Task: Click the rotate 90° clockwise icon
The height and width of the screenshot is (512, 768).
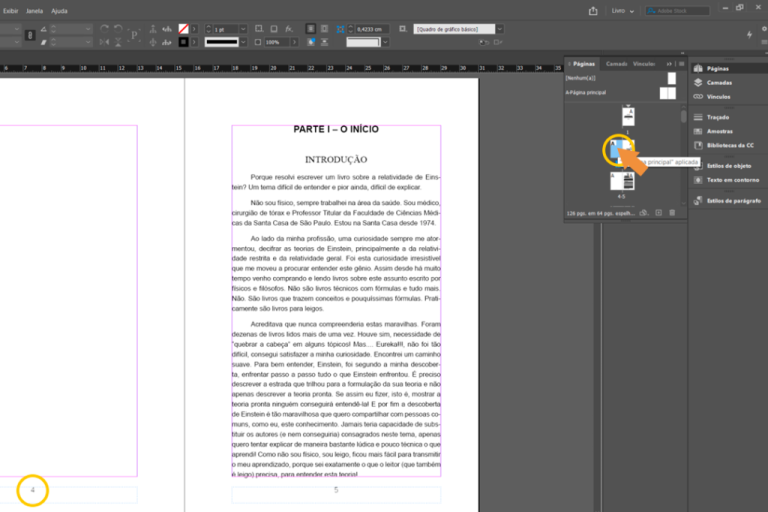Action: 104,29
